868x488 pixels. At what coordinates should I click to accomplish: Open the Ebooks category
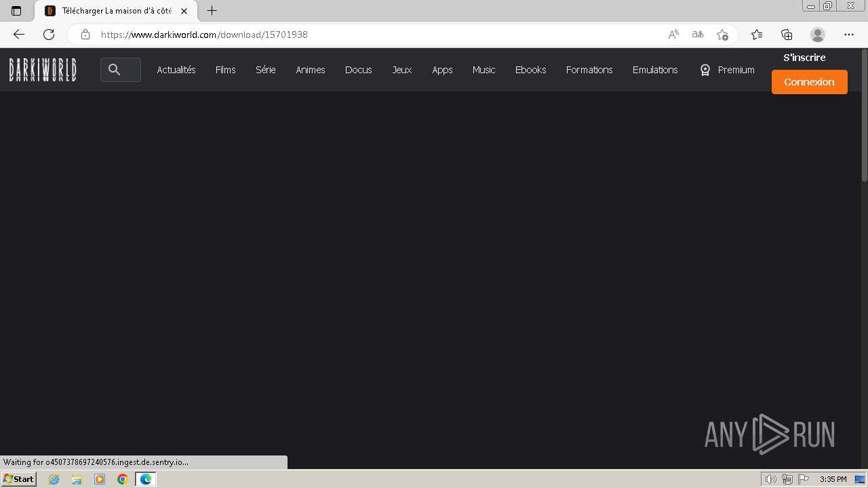(x=531, y=70)
